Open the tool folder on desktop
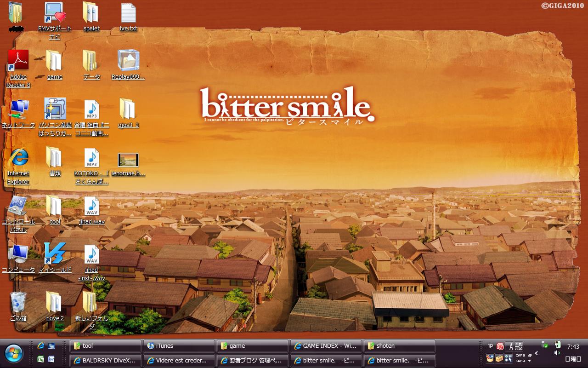The width and height of the screenshot is (588, 368). tap(55, 210)
